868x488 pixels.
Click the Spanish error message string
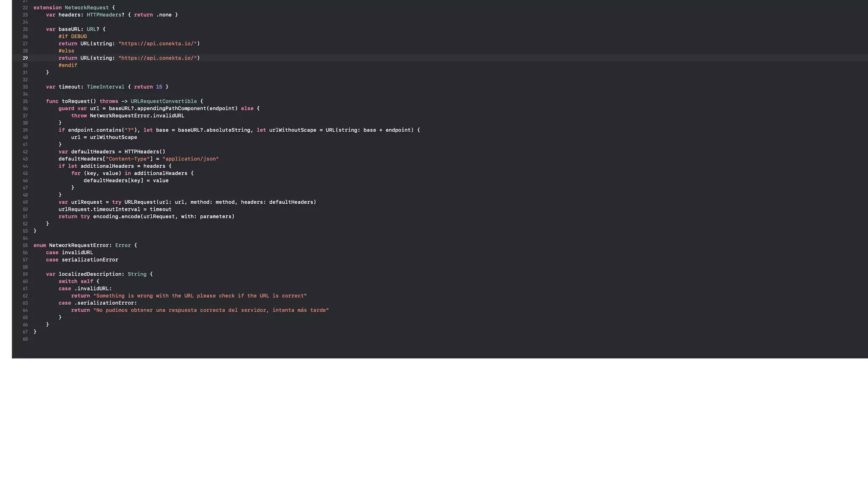click(x=211, y=310)
